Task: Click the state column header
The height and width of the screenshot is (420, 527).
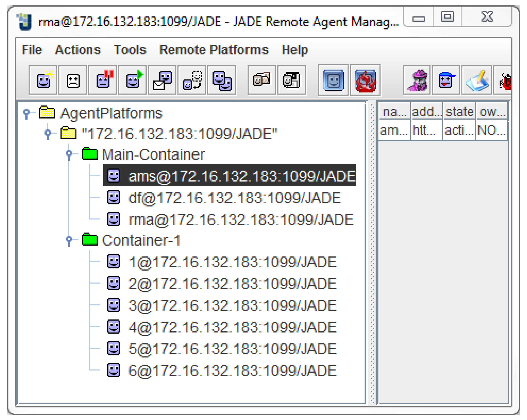Action: pos(459,112)
